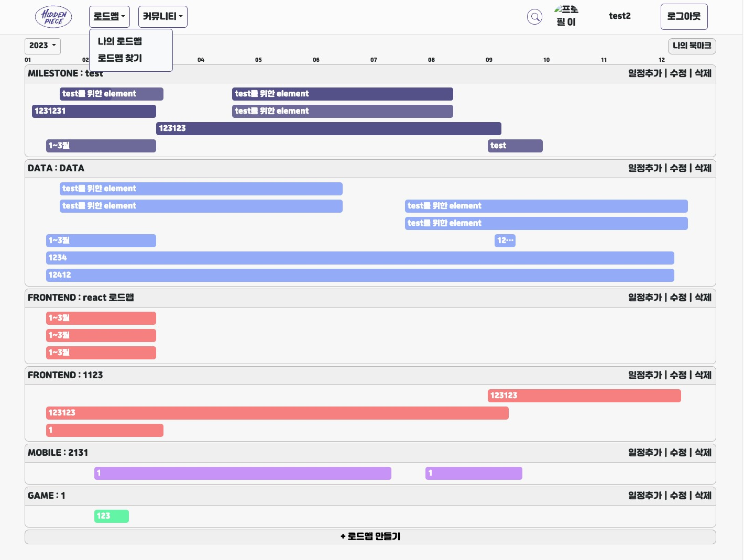Select 로드맵 찾기 from the menu
The image size is (744, 560).
pos(121,58)
